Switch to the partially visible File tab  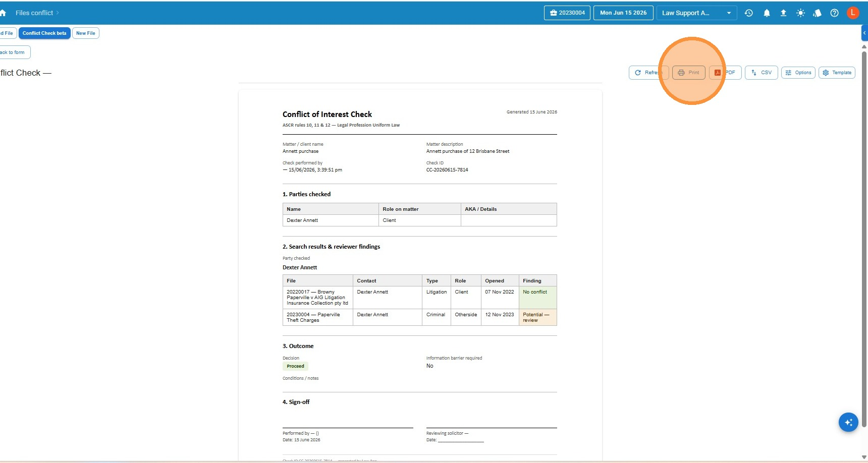(8, 33)
